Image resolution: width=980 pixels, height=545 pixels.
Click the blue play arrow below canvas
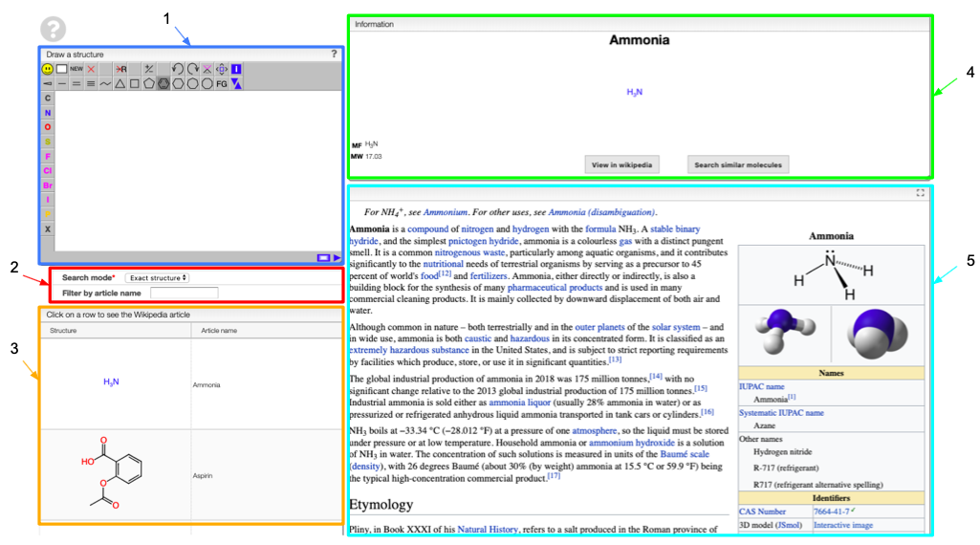click(x=337, y=257)
